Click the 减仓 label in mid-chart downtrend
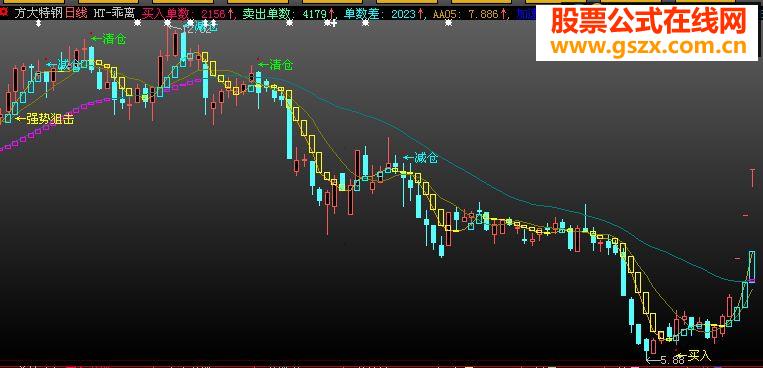763x368 pixels. click(420, 158)
